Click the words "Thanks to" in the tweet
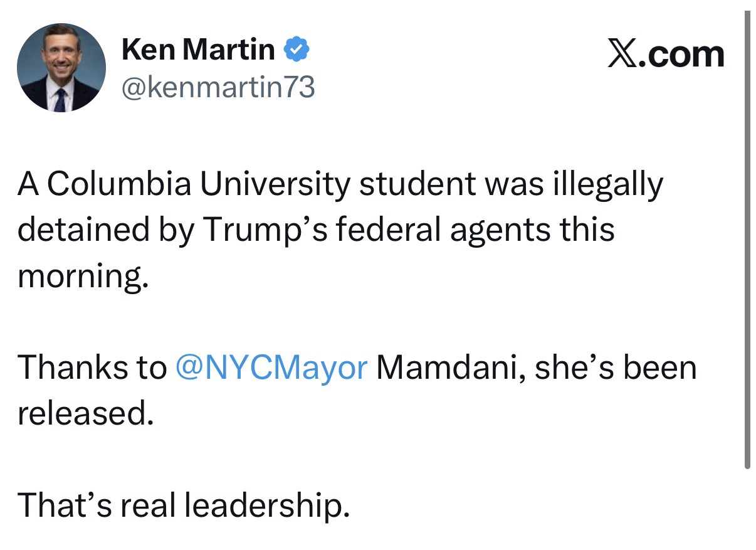Image resolution: width=756 pixels, height=550 pixels. (92, 367)
